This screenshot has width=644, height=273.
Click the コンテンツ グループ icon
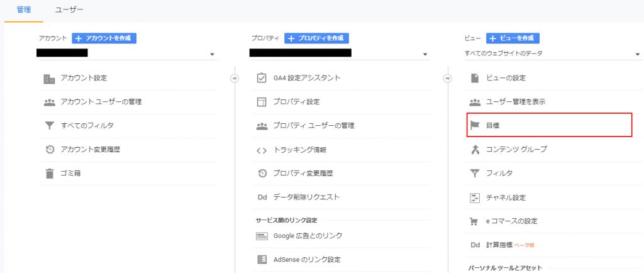coord(475,149)
